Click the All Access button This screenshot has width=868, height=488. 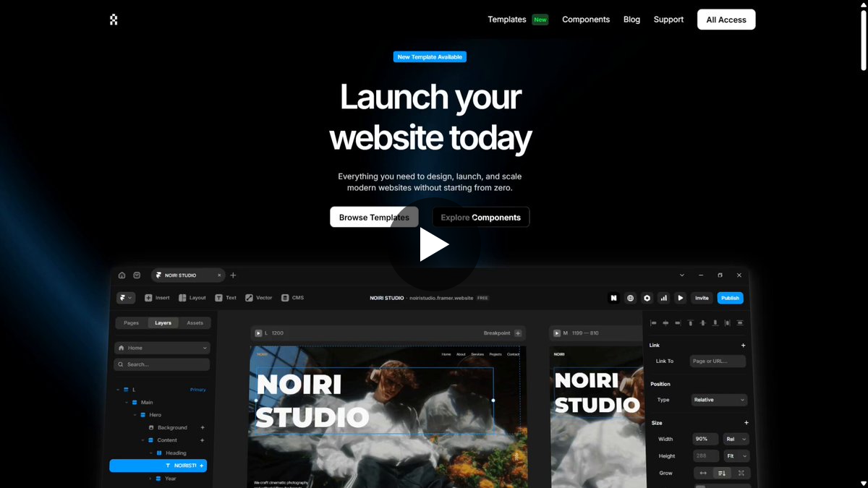[726, 20]
